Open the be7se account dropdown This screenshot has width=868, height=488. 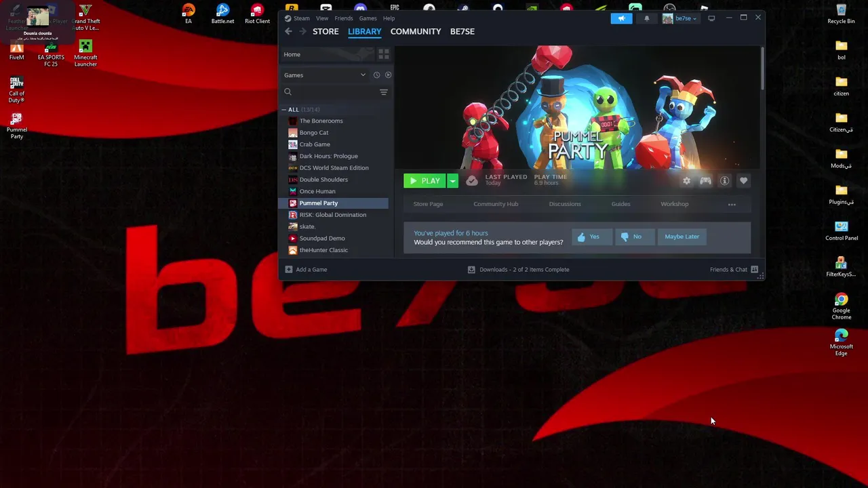click(x=680, y=18)
